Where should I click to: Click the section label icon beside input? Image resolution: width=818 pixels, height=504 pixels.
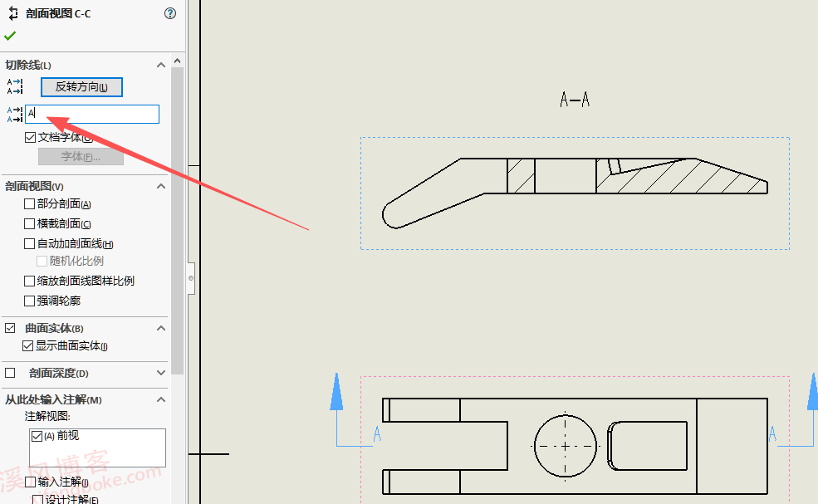(15, 115)
